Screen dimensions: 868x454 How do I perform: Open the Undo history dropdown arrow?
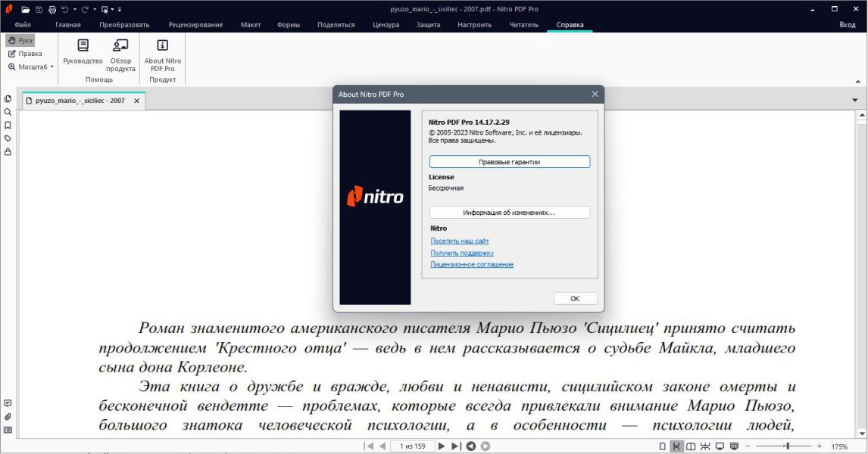(75, 9)
